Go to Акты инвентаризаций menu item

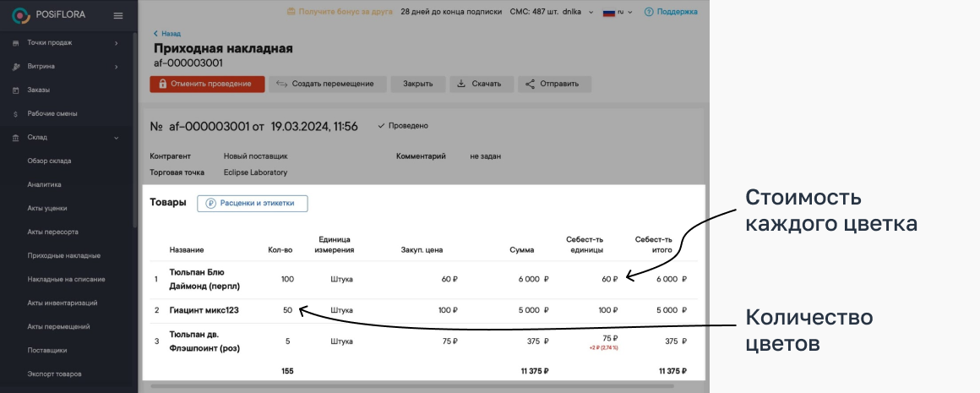63,303
